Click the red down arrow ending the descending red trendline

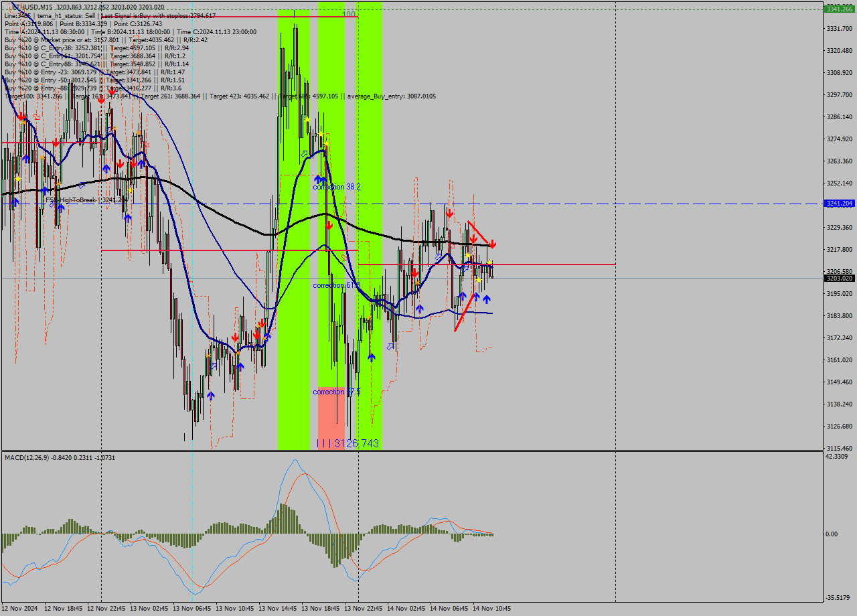(493, 244)
